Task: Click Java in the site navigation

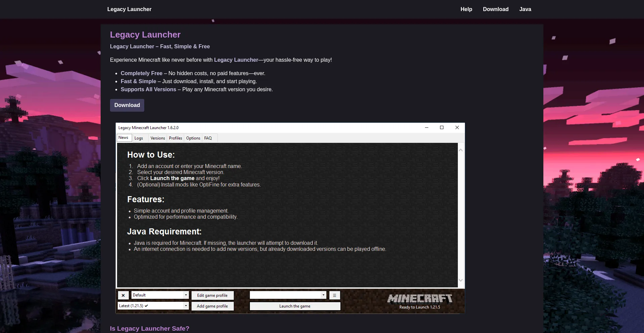Action: [525, 9]
